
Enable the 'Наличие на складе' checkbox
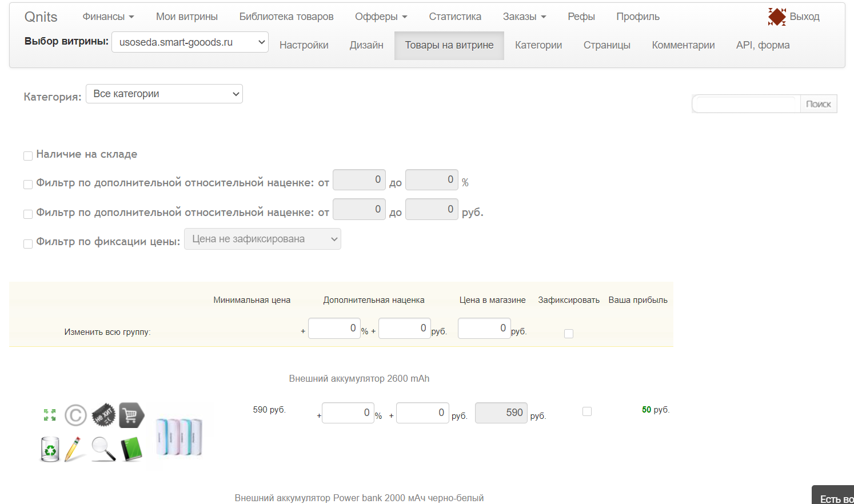[x=28, y=156]
